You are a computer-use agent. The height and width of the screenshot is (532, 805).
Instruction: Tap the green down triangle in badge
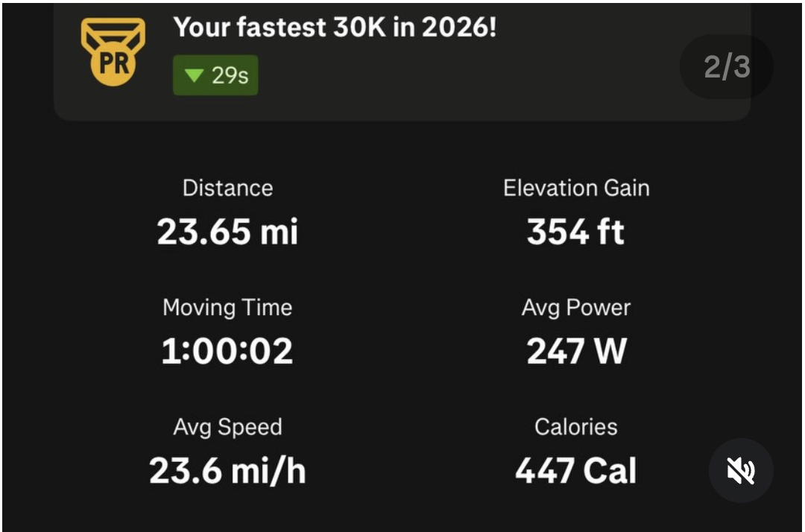coord(194,75)
